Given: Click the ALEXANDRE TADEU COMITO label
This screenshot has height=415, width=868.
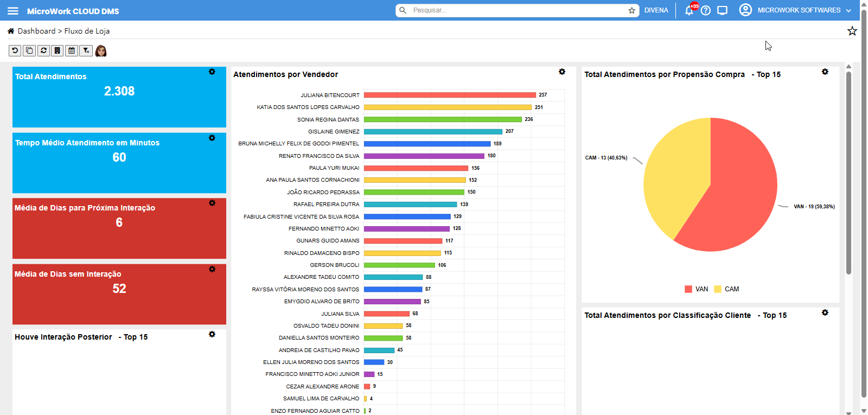Looking at the screenshot, I should [322, 277].
